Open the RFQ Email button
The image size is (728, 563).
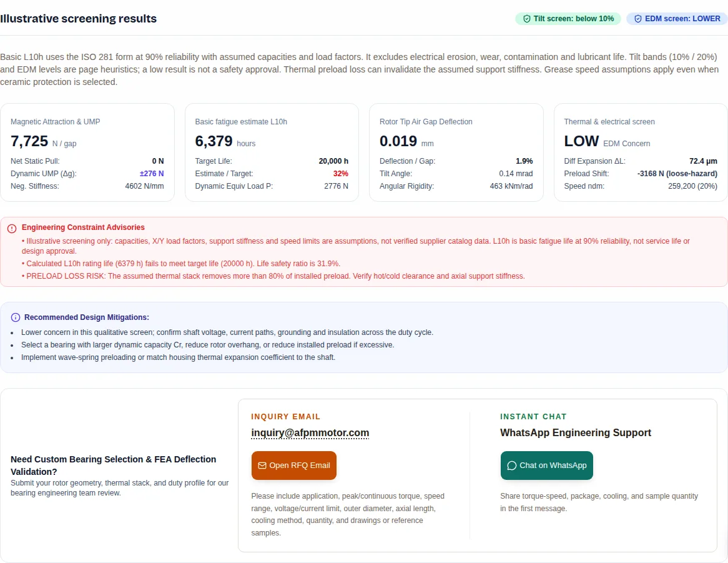294,466
